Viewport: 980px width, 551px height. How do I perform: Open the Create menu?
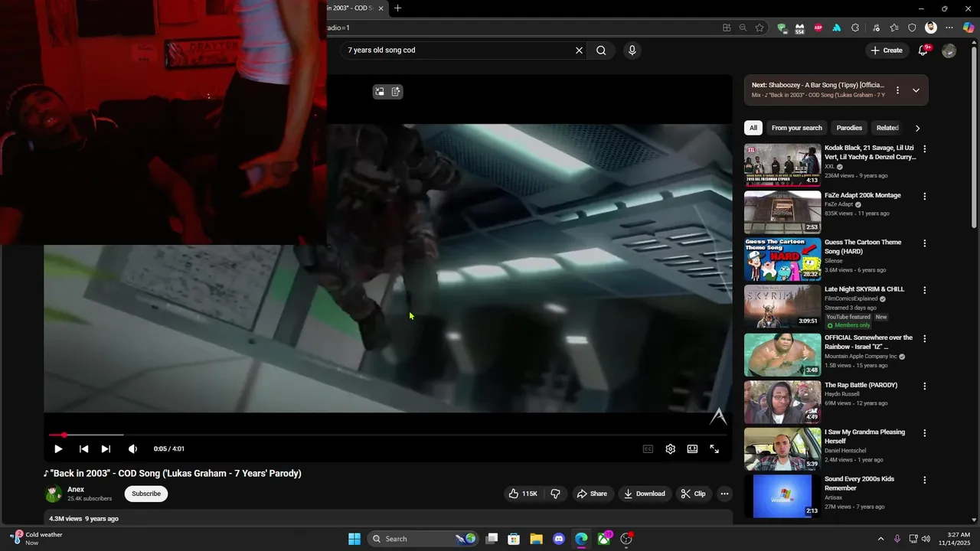[x=887, y=51]
